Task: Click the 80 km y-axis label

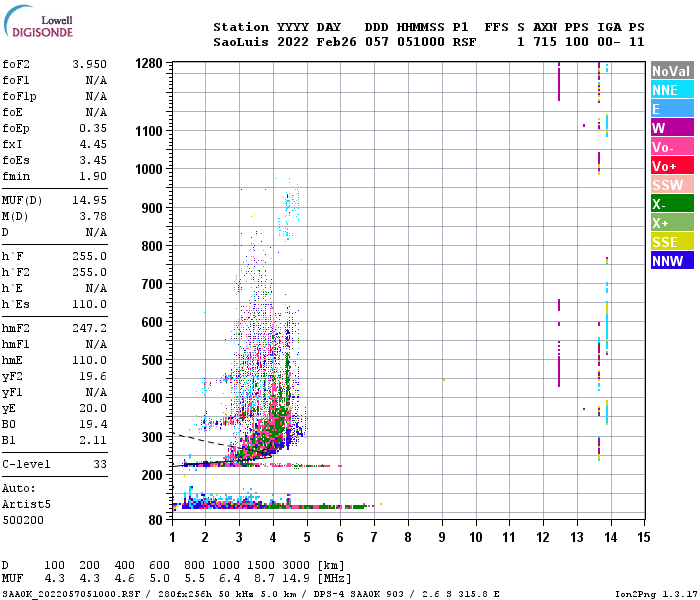Action: point(156,520)
